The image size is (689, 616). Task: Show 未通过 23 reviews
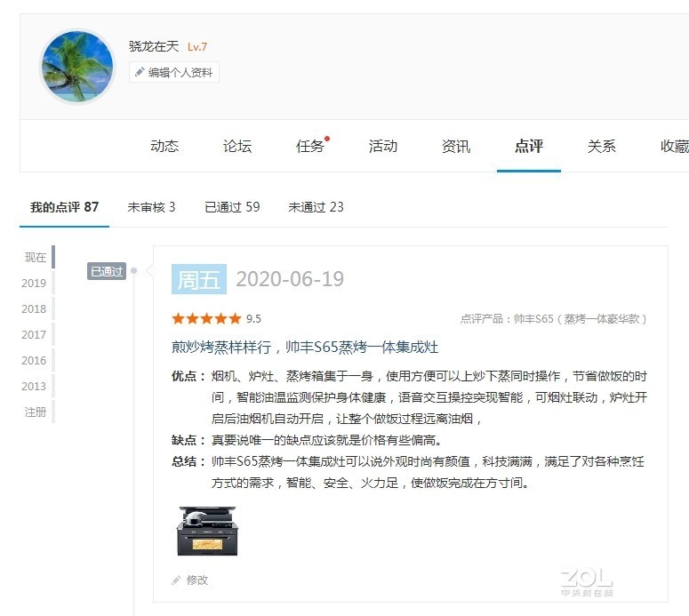(316, 207)
